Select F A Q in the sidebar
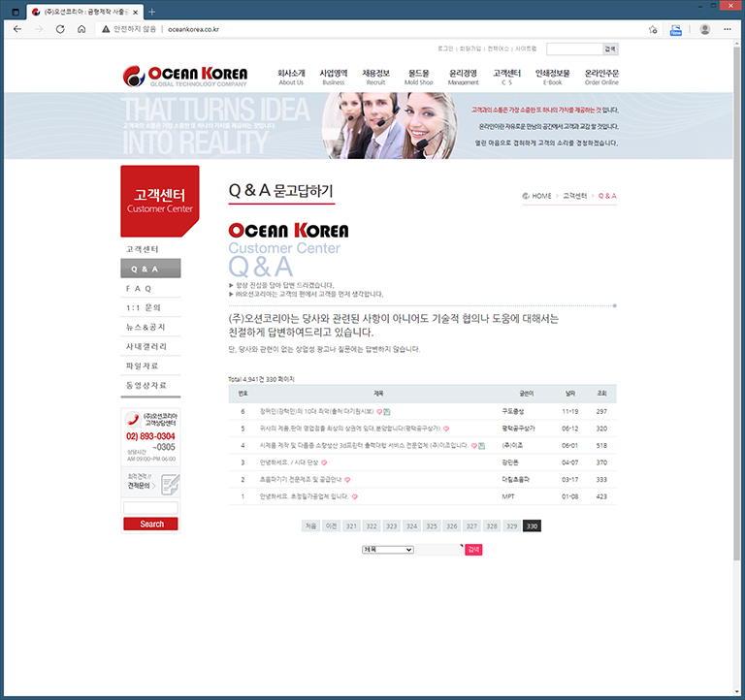The height and width of the screenshot is (700, 745). (139, 288)
